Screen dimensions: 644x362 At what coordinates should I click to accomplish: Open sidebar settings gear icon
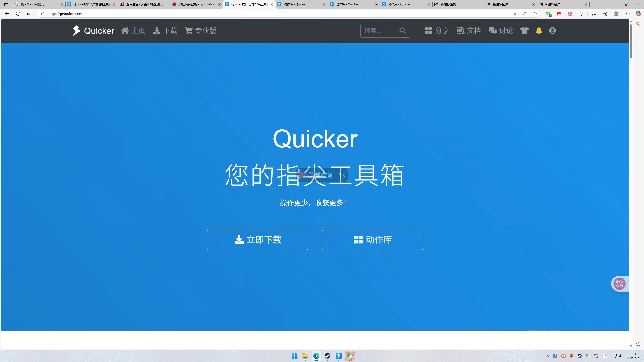point(638,344)
